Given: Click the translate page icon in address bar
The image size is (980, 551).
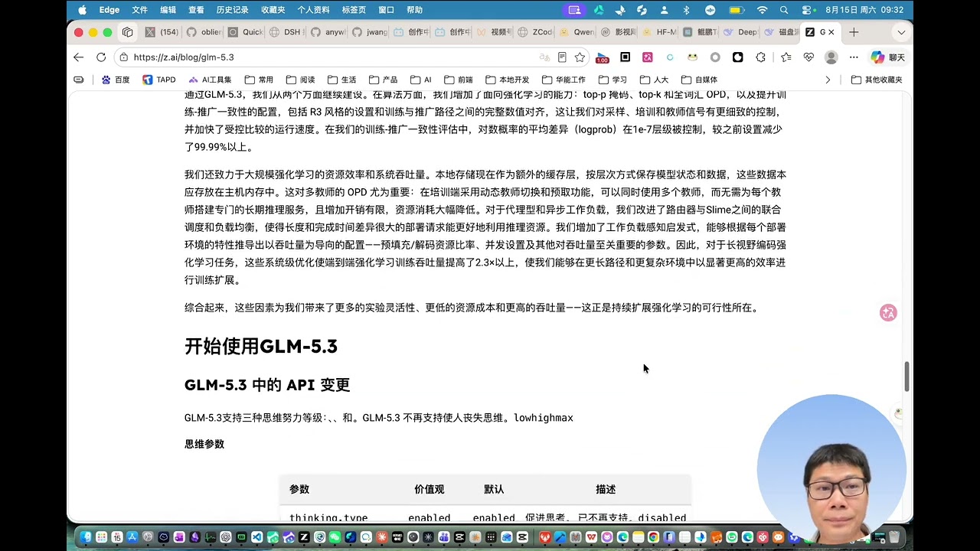Looking at the screenshot, I should pyautogui.click(x=544, y=57).
